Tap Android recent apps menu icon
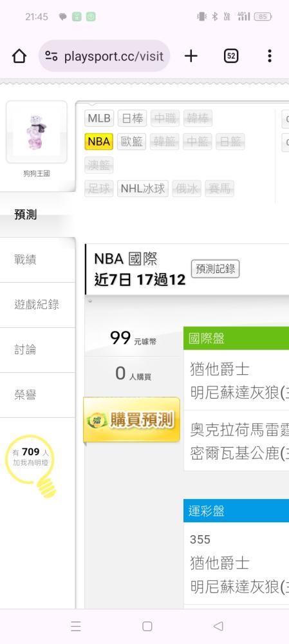This screenshot has height=644, width=289. pos(76,626)
